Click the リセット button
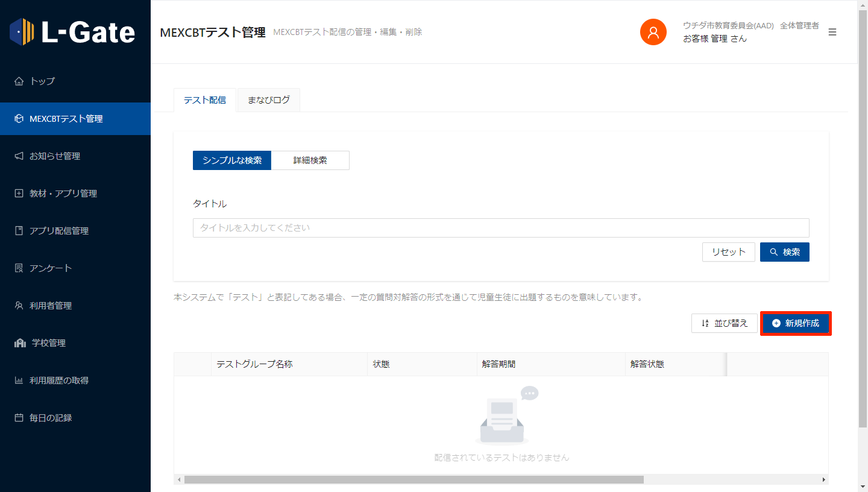 pos(728,252)
